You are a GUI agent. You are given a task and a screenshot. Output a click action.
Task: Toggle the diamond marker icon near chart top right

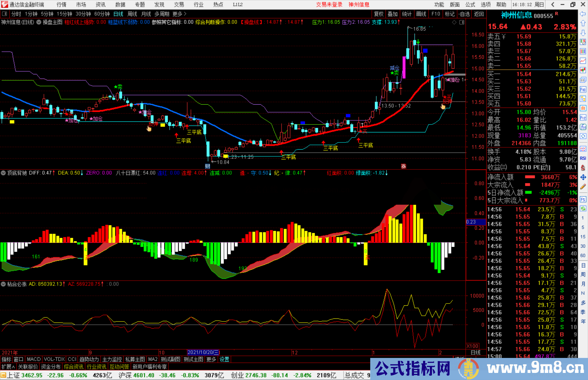[454, 22]
